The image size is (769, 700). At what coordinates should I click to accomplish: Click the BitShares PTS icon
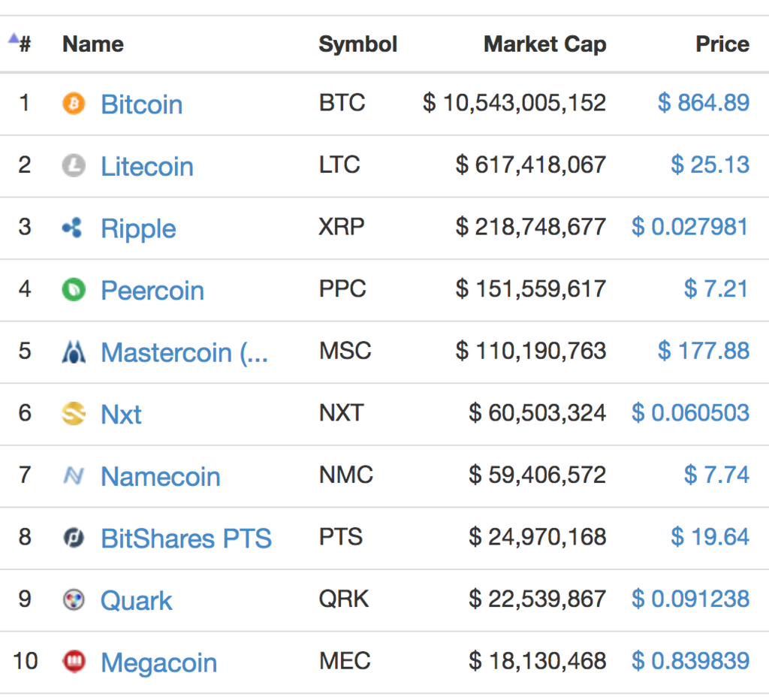point(74,538)
